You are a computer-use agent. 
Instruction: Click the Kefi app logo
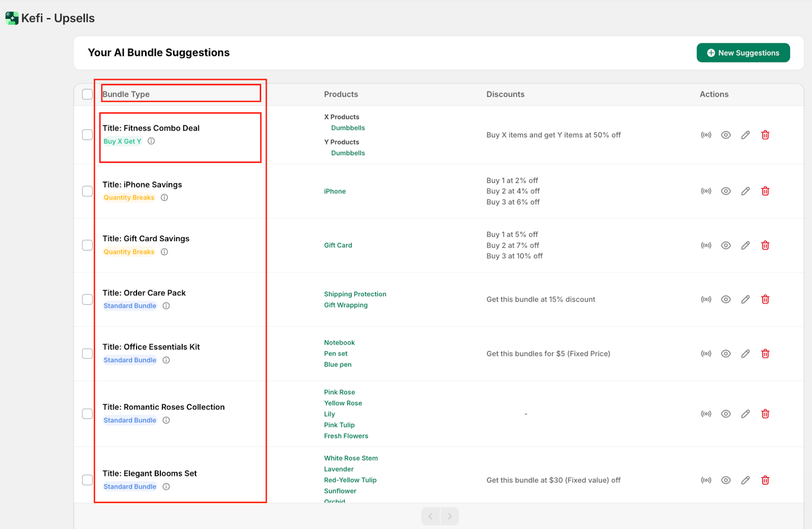tap(12, 18)
